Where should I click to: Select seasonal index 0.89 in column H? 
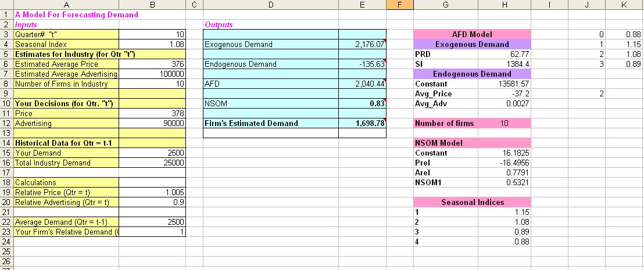[505, 232]
